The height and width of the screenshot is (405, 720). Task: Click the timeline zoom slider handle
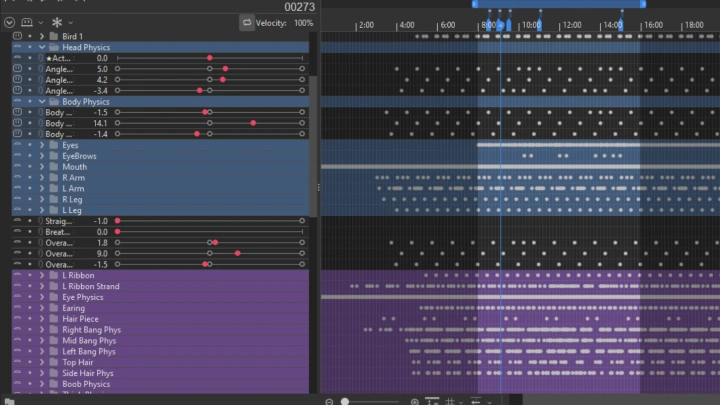coord(345,401)
